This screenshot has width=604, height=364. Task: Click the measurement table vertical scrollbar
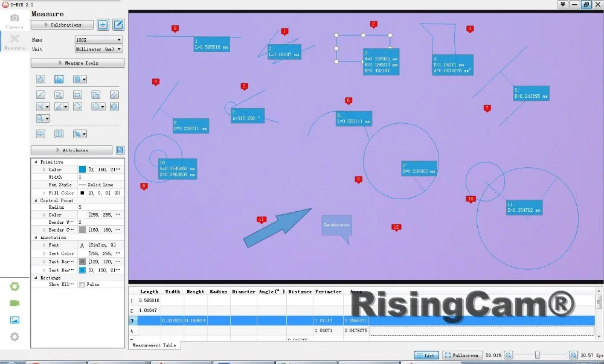[x=599, y=313]
